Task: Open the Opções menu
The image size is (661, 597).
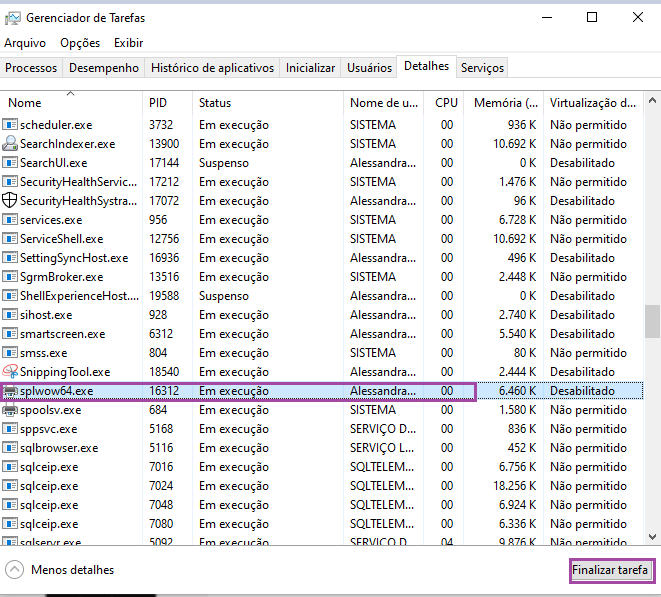Action: (80, 43)
